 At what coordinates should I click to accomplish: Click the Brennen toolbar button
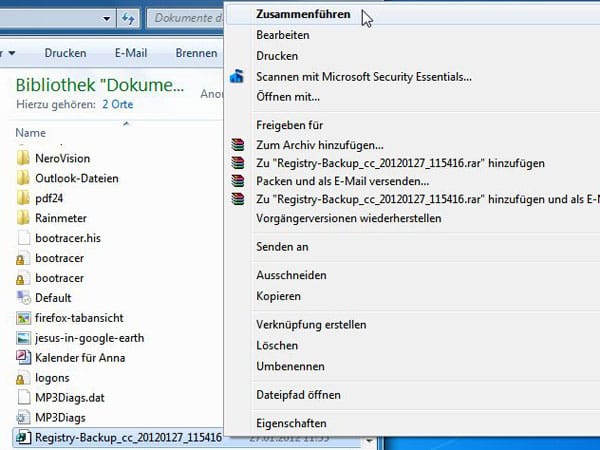(x=196, y=52)
